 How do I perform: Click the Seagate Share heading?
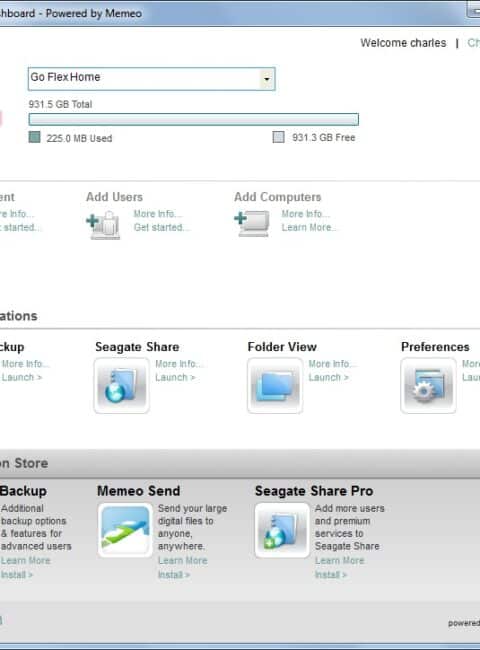(x=137, y=347)
